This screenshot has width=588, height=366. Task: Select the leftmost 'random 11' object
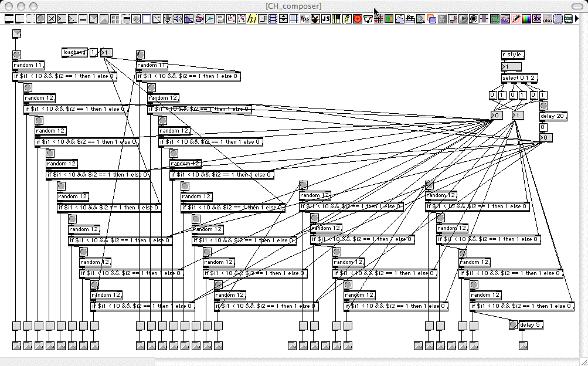pos(28,65)
